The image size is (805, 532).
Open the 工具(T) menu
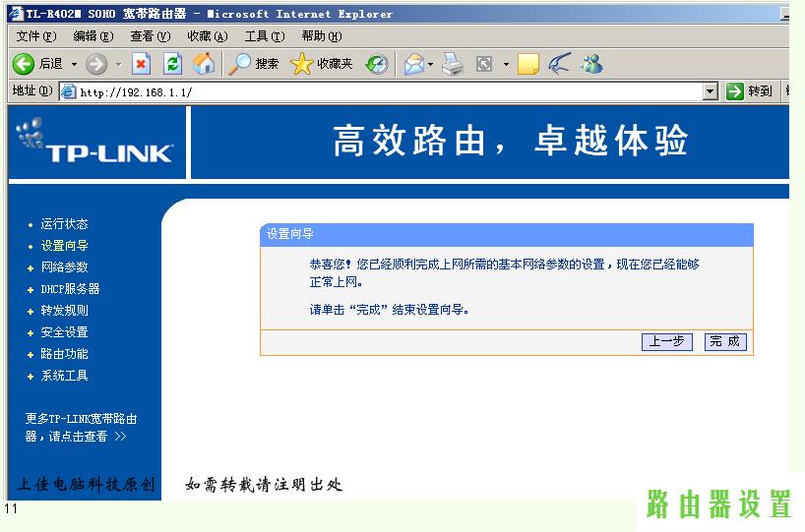click(x=265, y=36)
